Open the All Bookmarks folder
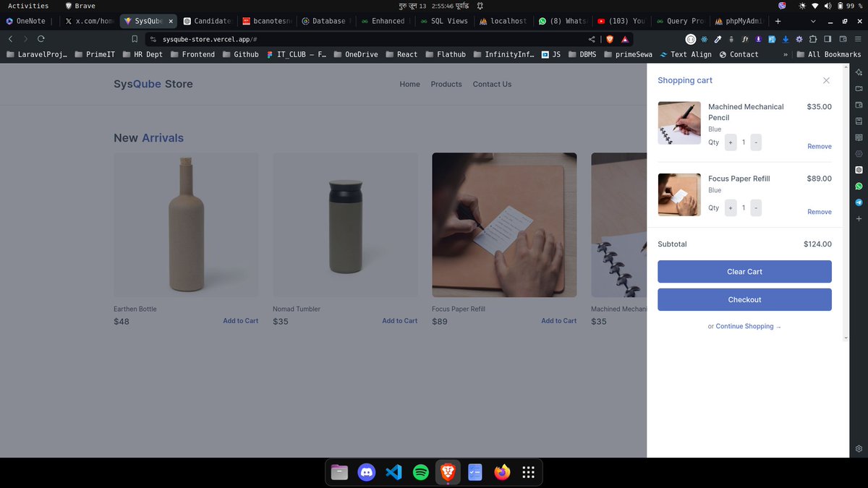This screenshot has height=488, width=868. (827, 54)
